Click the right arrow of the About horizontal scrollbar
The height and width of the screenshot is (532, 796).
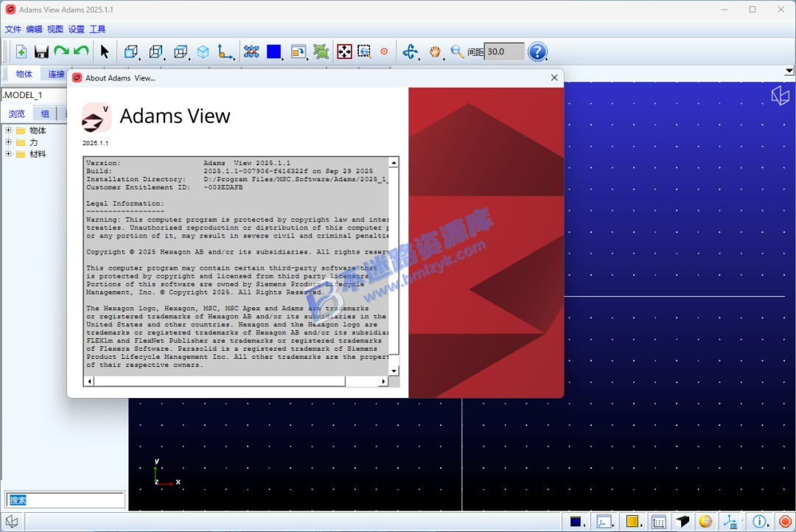click(384, 381)
